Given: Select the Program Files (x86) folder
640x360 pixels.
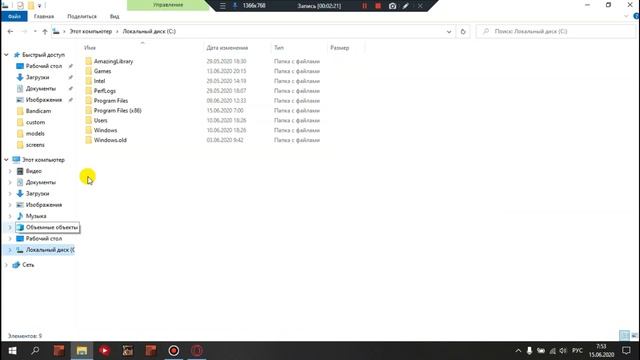Looking at the screenshot, I should [x=117, y=111].
